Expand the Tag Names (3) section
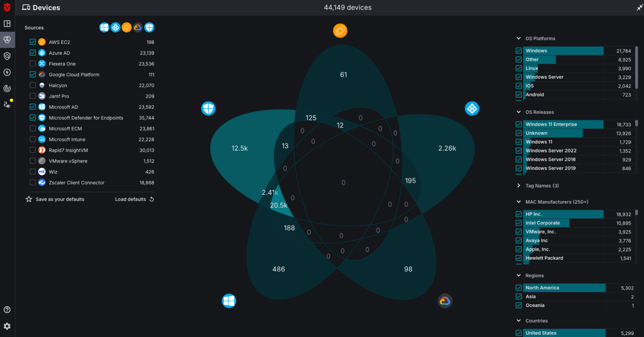Viewport: 644px width, 337px height. coord(519,186)
